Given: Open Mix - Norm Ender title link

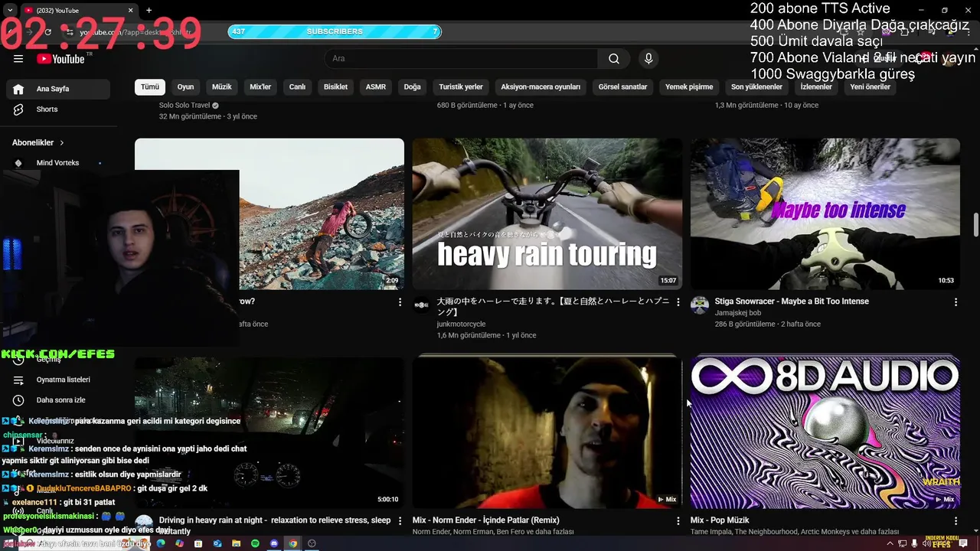Looking at the screenshot, I should (485, 520).
